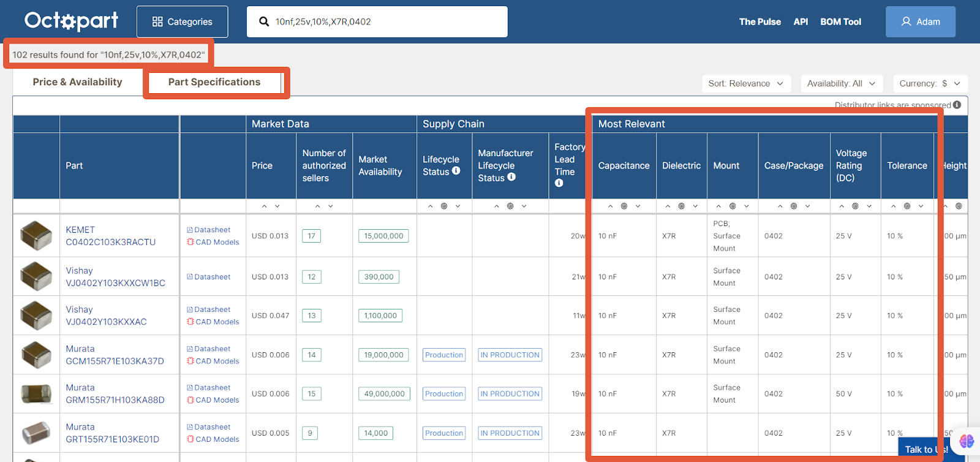Open Tolerance column filter
The image size is (980, 462).
[x=907, y=206]
